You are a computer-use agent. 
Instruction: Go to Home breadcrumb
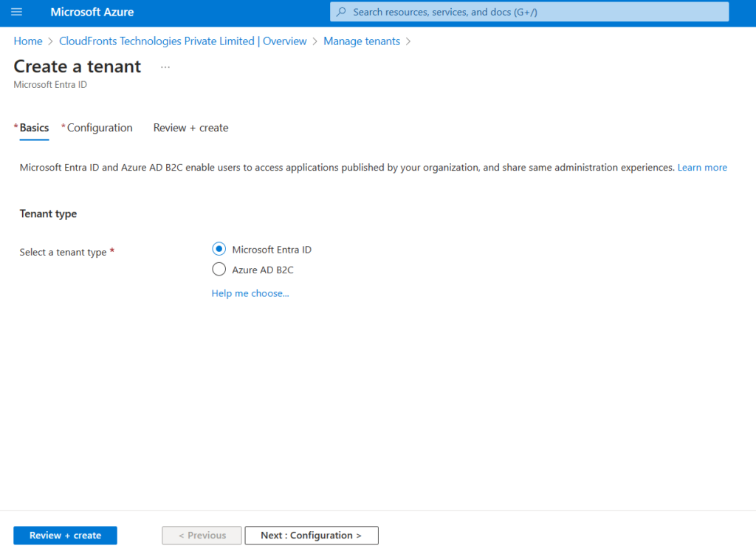(28, 41)
